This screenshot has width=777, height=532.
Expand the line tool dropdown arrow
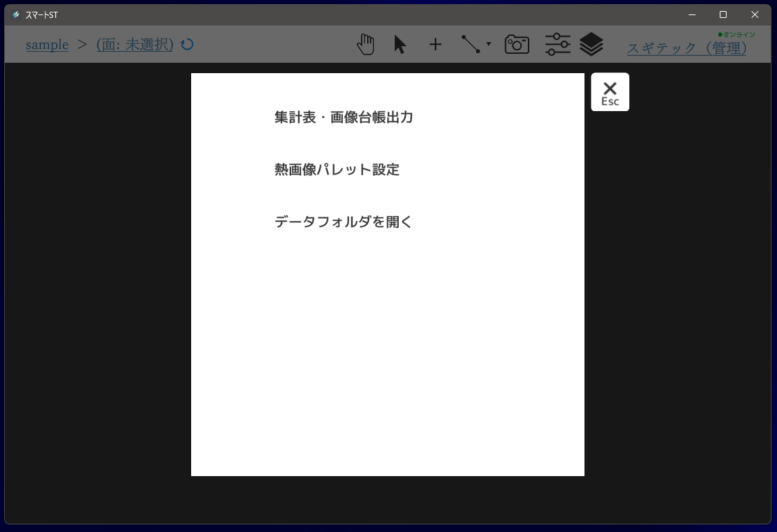click(489, 44)
